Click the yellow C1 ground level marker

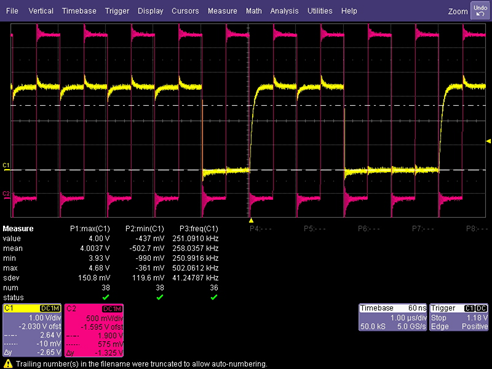click(x=6, y=167)
